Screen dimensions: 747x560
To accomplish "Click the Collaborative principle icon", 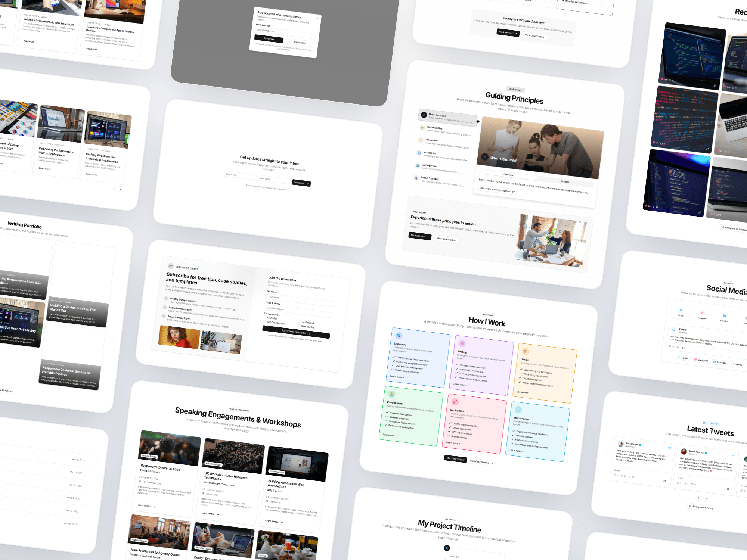I will tap(422, 128).
